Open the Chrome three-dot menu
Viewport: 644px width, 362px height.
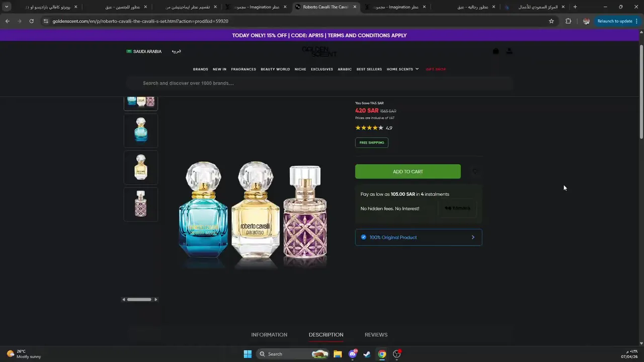(x=637, y=21)
